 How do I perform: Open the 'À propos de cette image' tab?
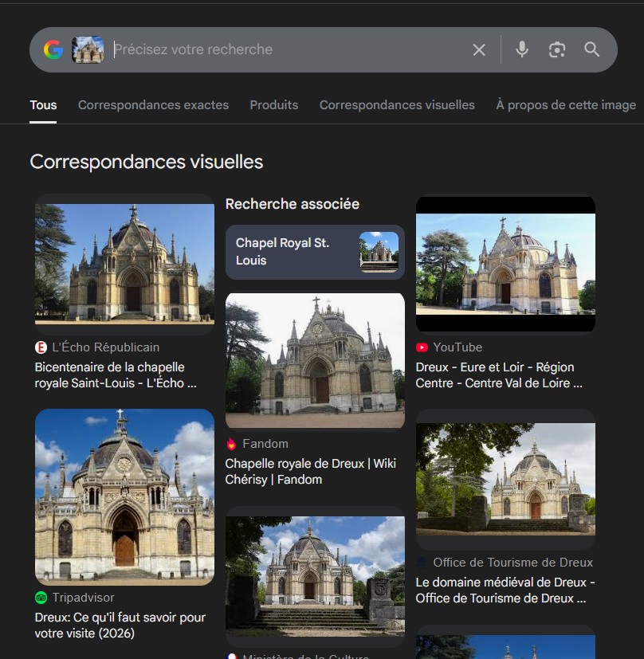566,105
